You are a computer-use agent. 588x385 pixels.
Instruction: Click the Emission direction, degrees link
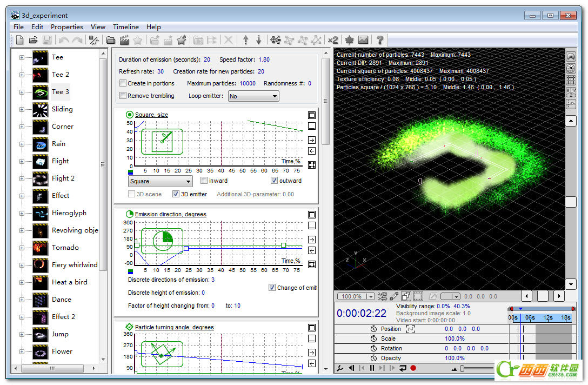click(170, 214)
